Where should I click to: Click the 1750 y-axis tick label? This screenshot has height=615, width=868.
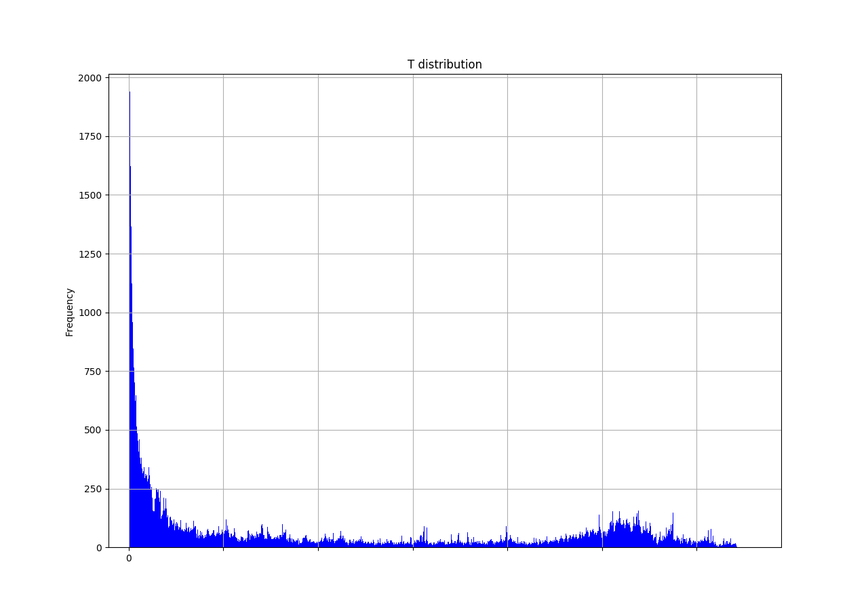coord(90,136)
